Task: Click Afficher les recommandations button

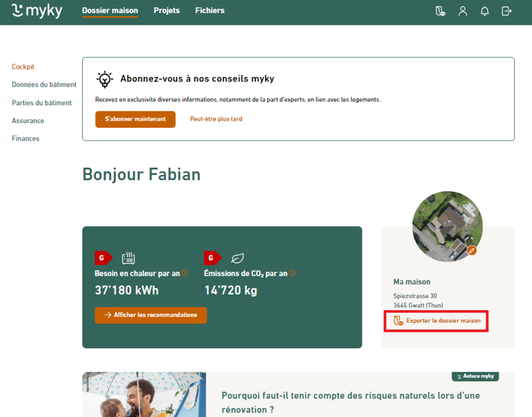Action: coord(151,315)
